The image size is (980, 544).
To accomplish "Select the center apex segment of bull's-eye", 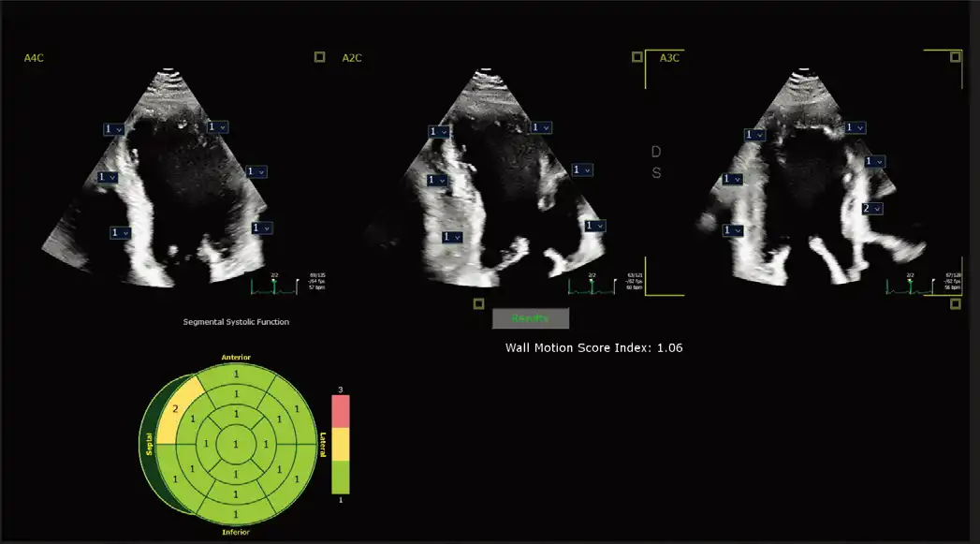I will pyautogui.click(x=236, y=441).
